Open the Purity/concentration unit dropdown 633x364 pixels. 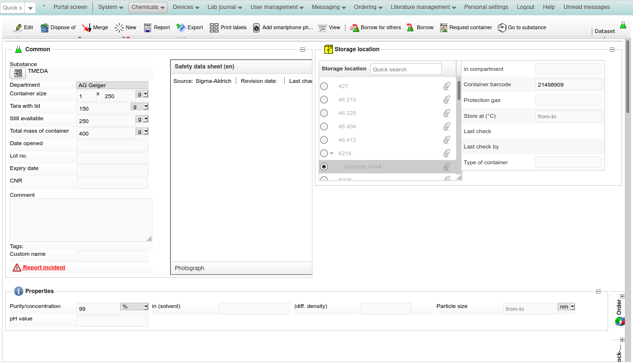(135, 307)
